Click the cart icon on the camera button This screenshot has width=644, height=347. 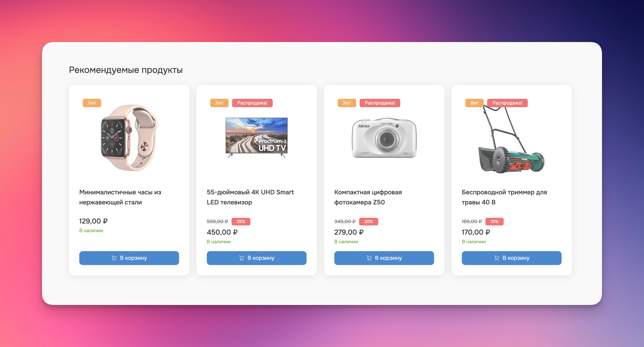369,258
